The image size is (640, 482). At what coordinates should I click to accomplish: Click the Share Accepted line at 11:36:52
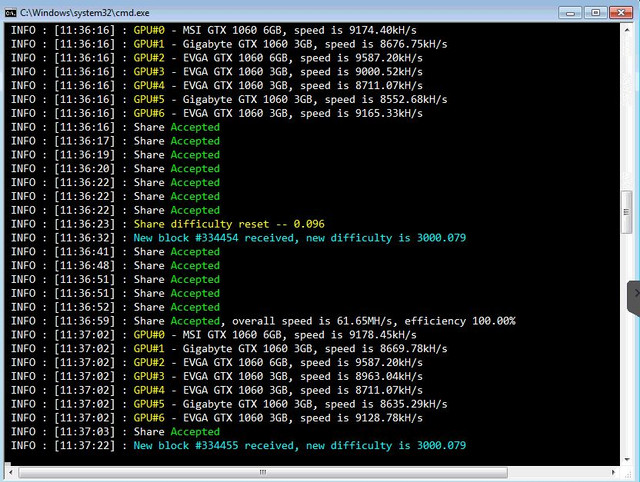(116, 307)
